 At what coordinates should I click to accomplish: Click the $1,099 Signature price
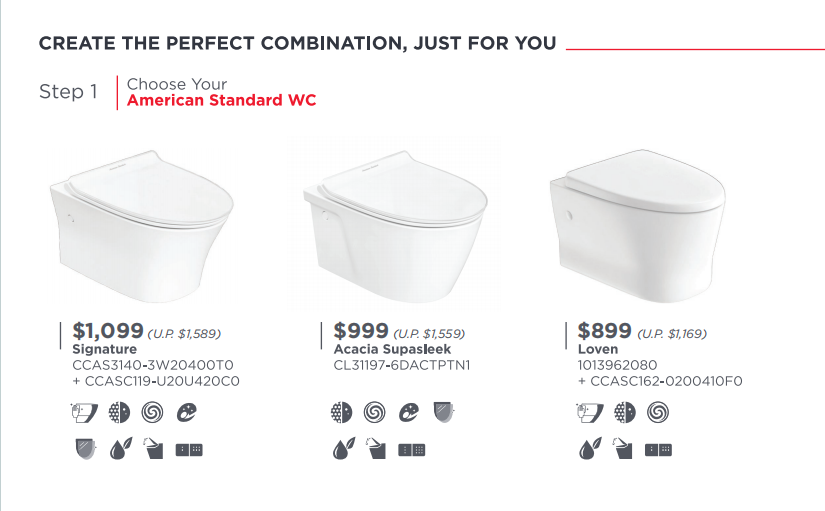pos(108,331)
